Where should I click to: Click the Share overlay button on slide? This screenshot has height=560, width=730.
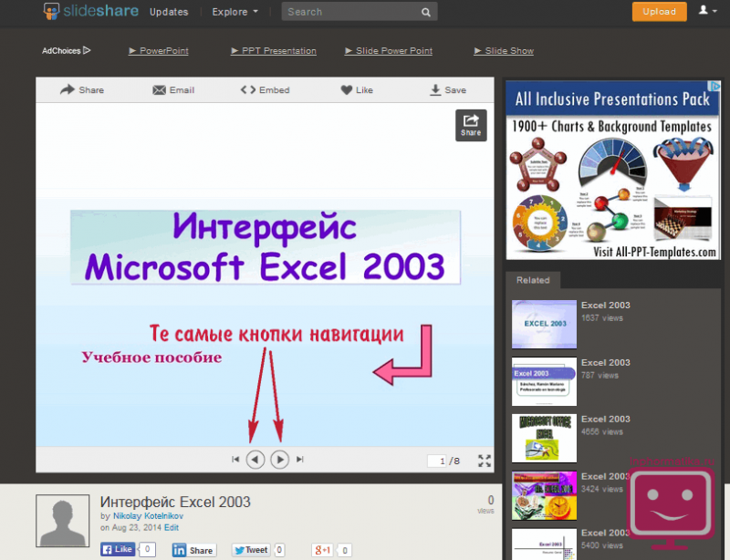471,125
